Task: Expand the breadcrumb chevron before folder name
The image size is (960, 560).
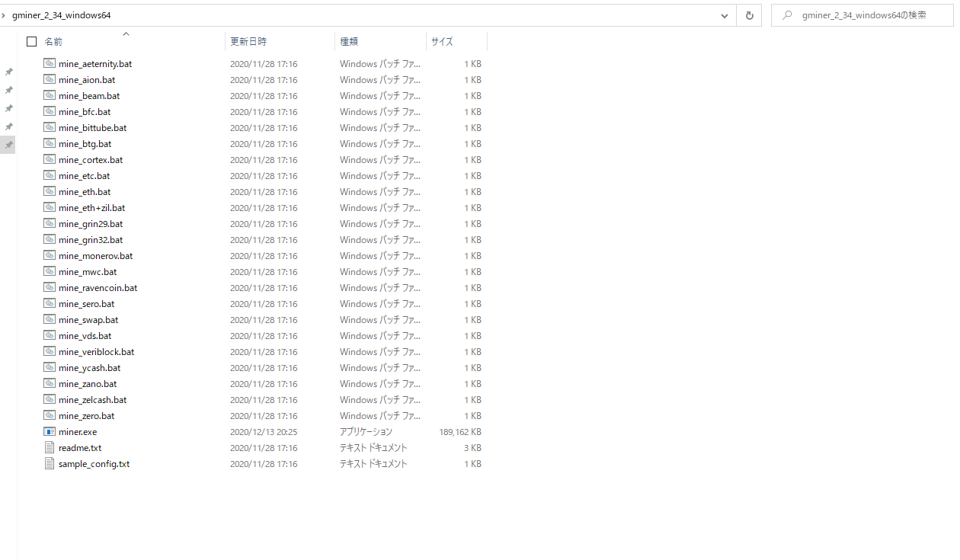Action: 4,15
